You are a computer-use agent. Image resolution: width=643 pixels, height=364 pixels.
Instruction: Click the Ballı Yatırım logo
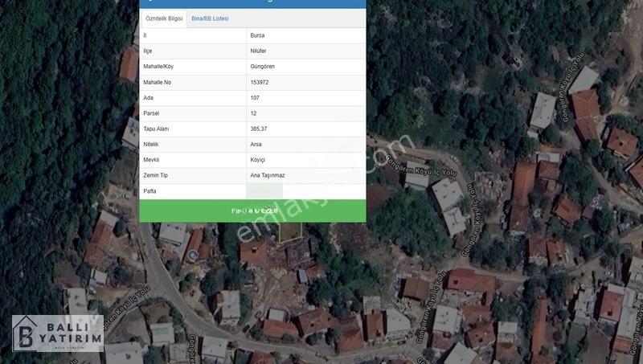click(58, 333)
